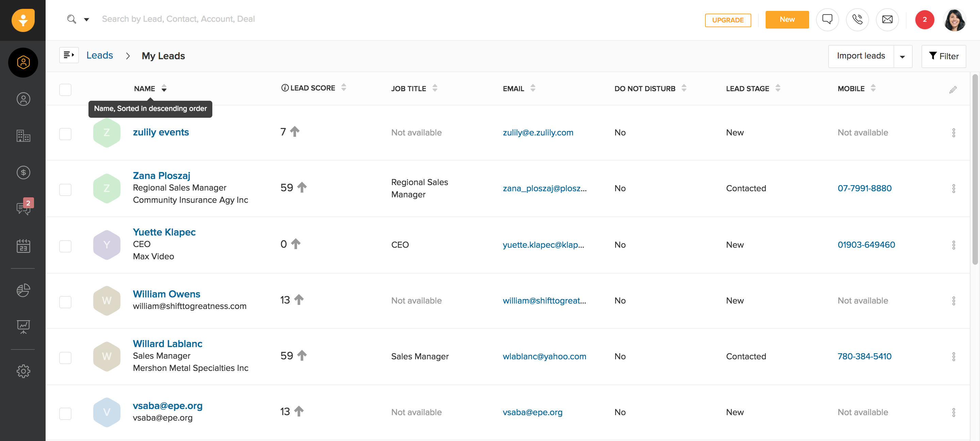Screen dimensions: 980x441
Task: Tick the William Owens row checkbox
Action: [65, 302]
